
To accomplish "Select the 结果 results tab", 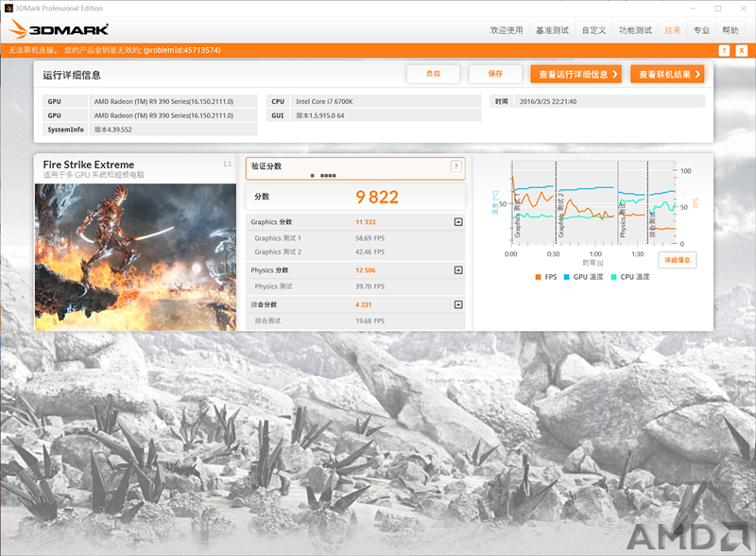I will point(673,30).
